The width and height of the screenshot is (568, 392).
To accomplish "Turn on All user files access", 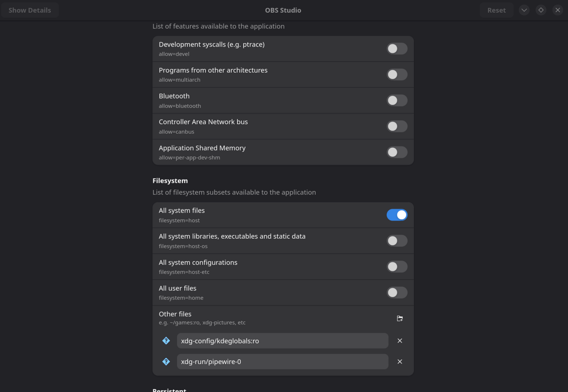I will click(397, 292).
